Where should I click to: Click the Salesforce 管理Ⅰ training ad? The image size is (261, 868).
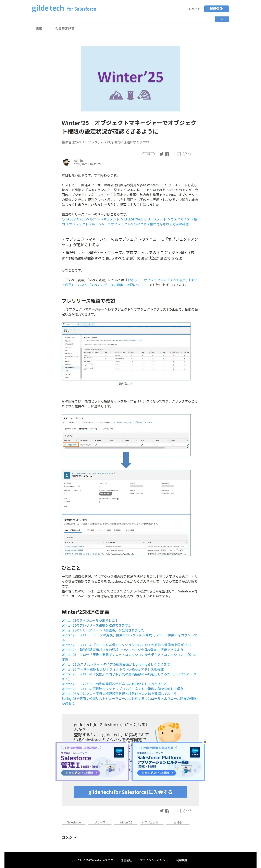tap(92, 761)
